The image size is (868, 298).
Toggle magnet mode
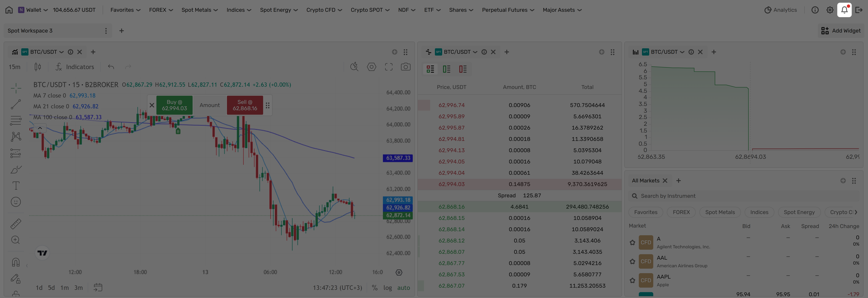[x=16, y=262]
